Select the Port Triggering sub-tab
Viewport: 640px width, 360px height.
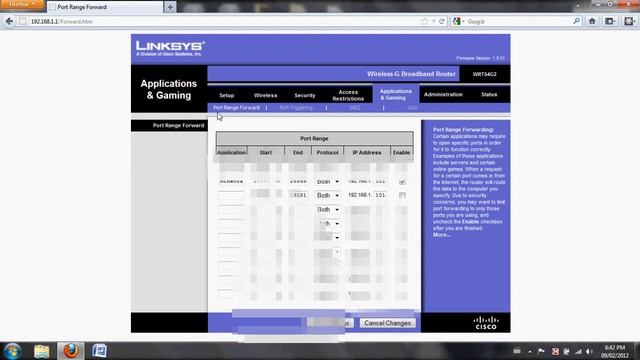click(x=296, y=108)
